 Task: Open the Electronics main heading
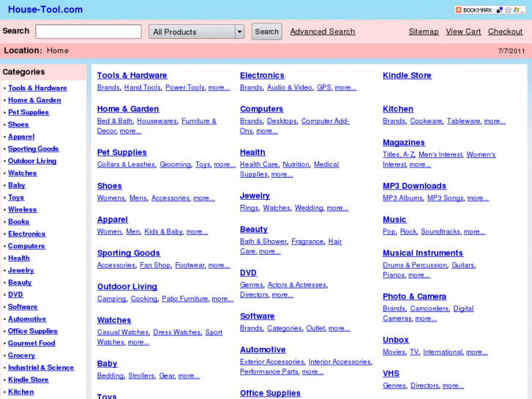click(x=262, y=75)
